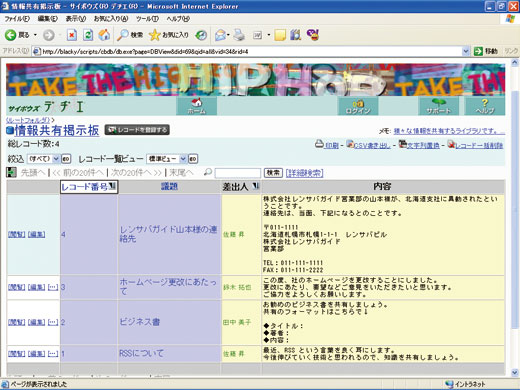Click the レコードを登録する button
Viewport: 520px width, 390px height.
point(137,130)
